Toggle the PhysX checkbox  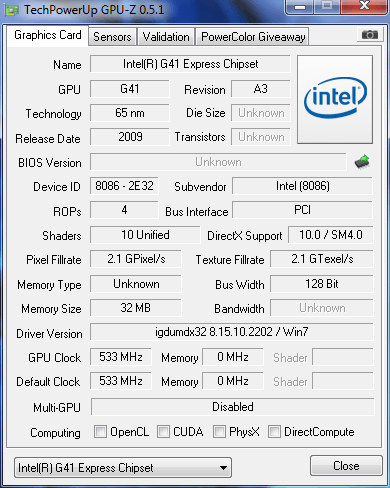click(219, 431)
